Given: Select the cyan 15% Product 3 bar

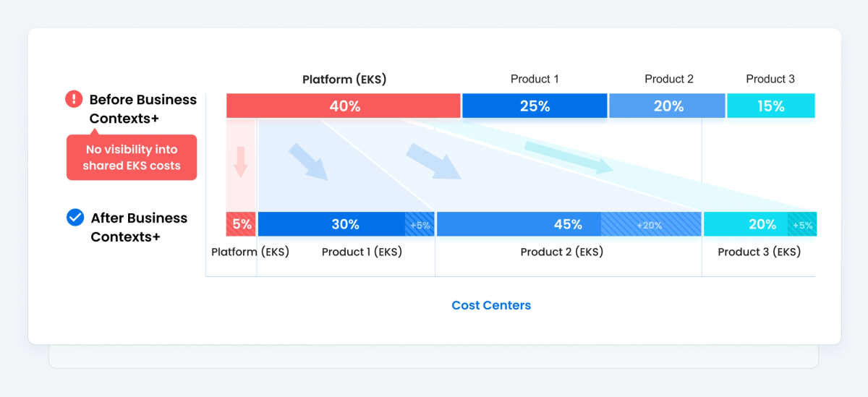Looking at the screenshot, I should click(x=771, y=106).
